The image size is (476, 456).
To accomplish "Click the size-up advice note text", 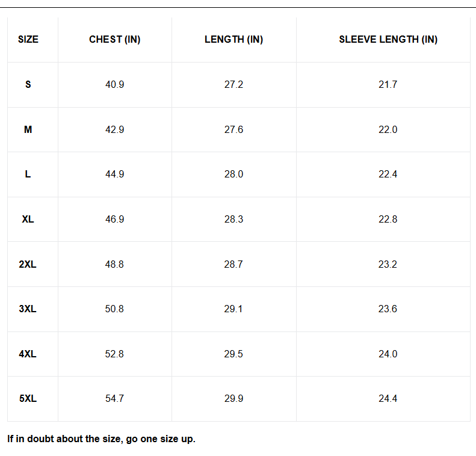I will (101, 439).
